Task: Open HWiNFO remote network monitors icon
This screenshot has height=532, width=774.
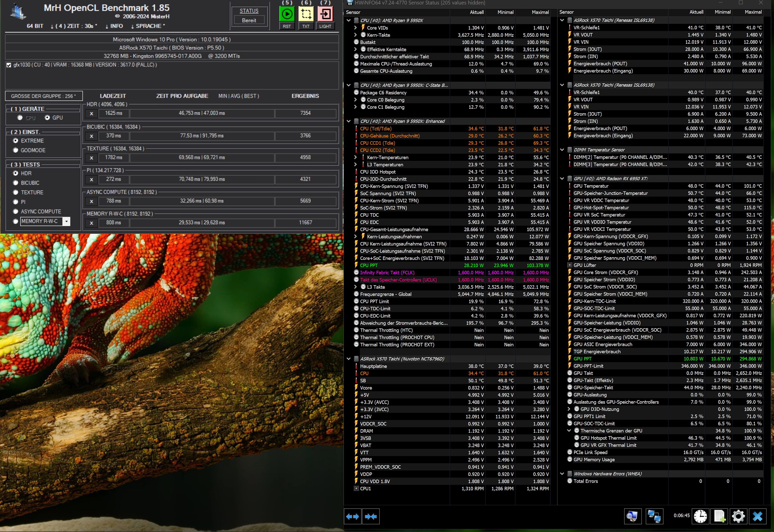Action: (x=654, y=516)
